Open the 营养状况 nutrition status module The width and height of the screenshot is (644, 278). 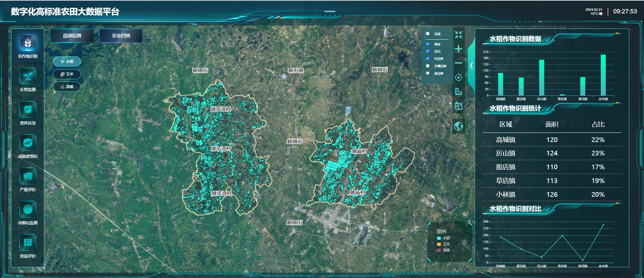(x=28, y=113)
